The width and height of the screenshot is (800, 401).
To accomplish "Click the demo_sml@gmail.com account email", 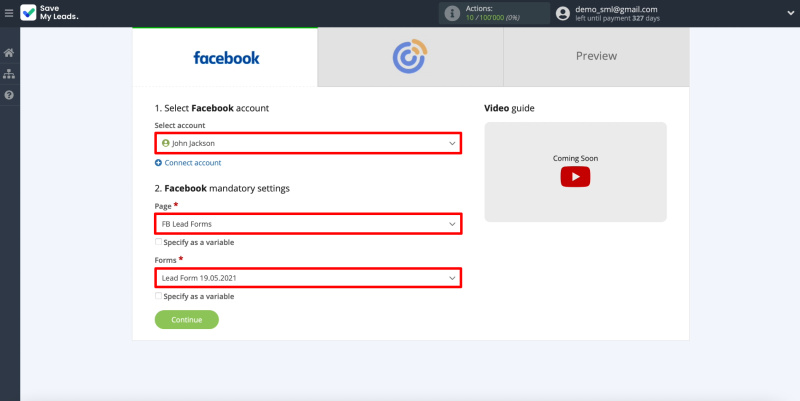I will tap(616, 9).
